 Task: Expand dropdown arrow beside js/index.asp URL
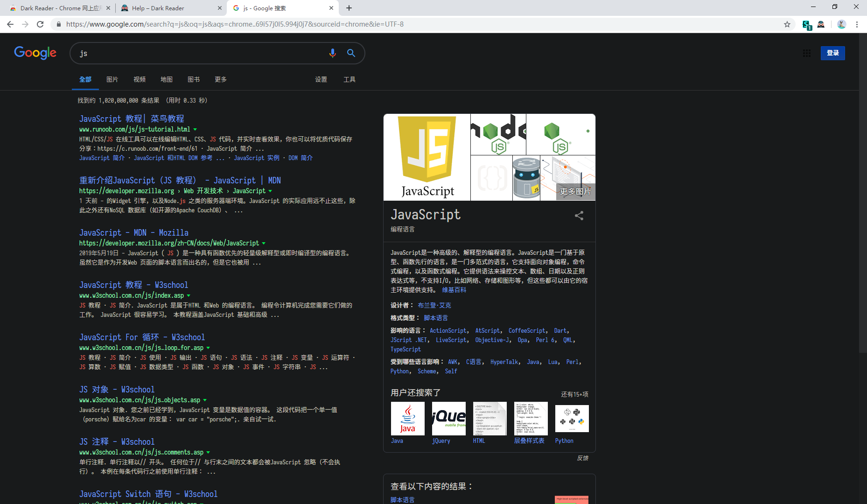pyautogui.click(x=189, y=296)
